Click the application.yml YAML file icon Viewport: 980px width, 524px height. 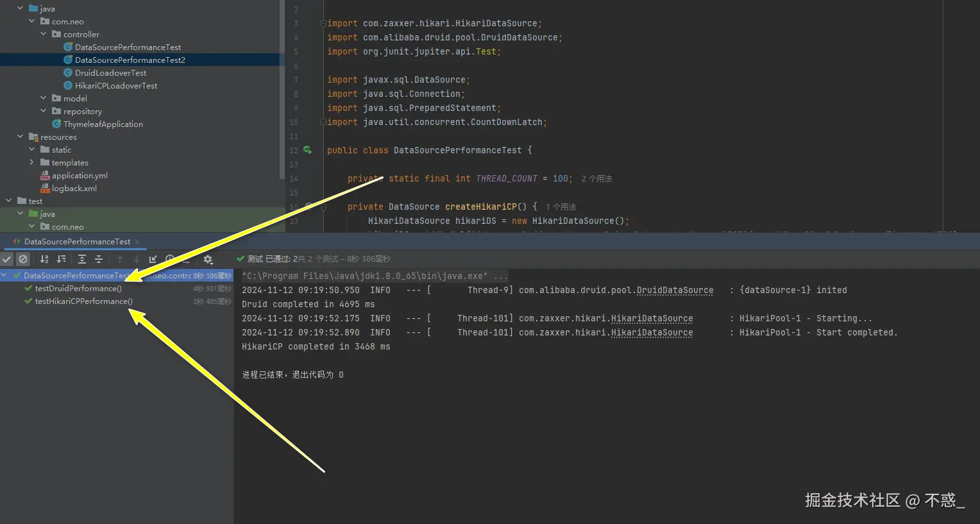tap(45, 175)
